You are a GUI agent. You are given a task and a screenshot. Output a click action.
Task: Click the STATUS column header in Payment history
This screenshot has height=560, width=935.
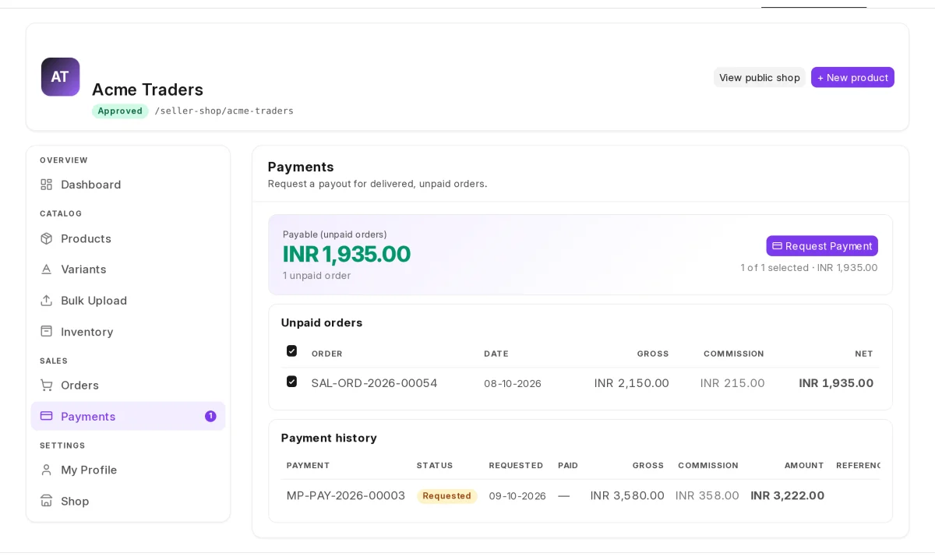[435, 466]
